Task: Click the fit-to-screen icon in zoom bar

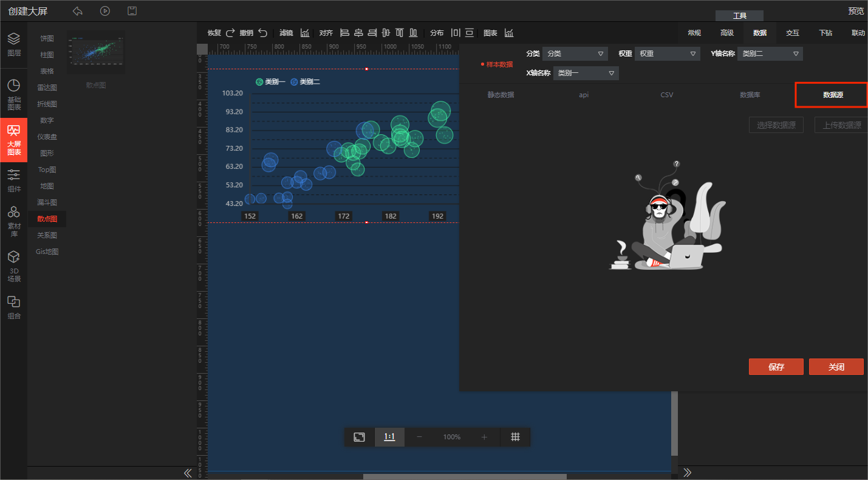Action: pos(359,437)
